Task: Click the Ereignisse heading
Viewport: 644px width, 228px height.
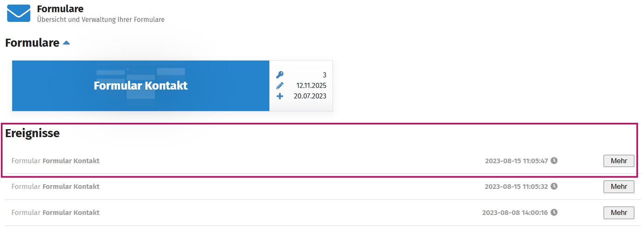Action: (32, 133)
